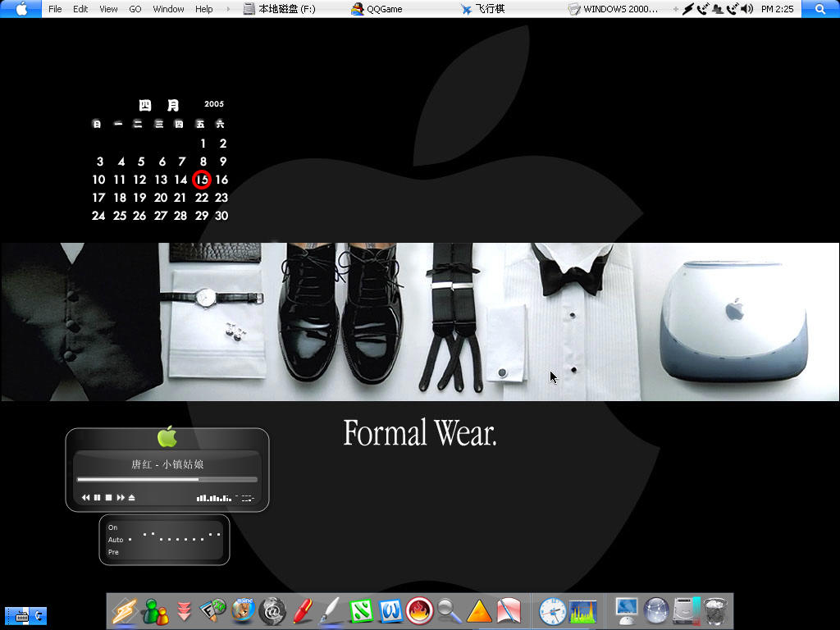840x630 pixels.
Task: Open equalizer Pre presets
Action: click(113, 552)
